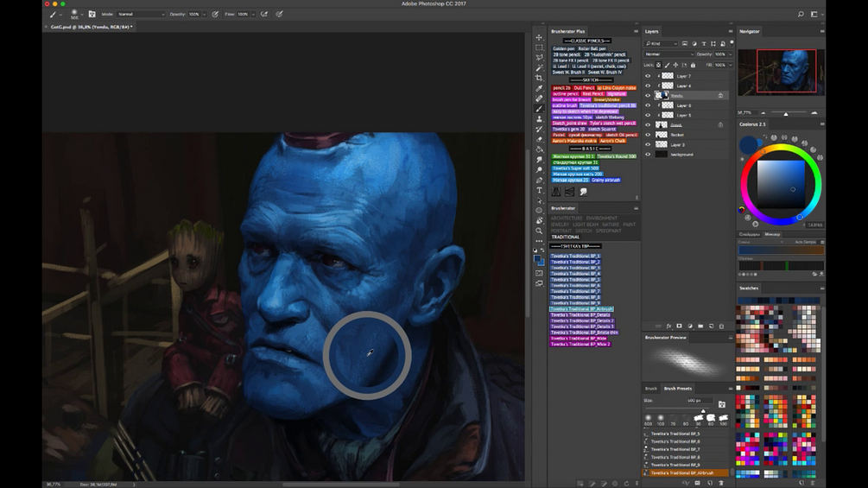Screen dimensions: 868x488
Task: Open the layer Fill dropdown arrow
Action: pyautogui.click(x=730, y=65)
